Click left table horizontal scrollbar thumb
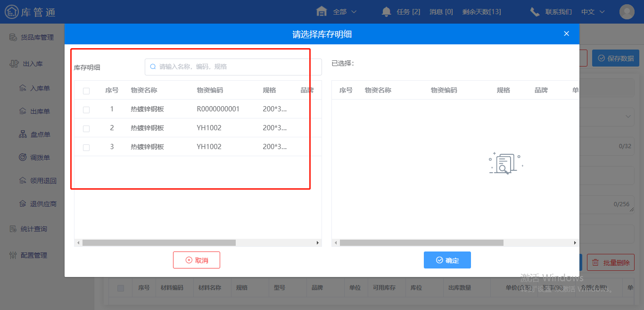 [x=159, y=243]
